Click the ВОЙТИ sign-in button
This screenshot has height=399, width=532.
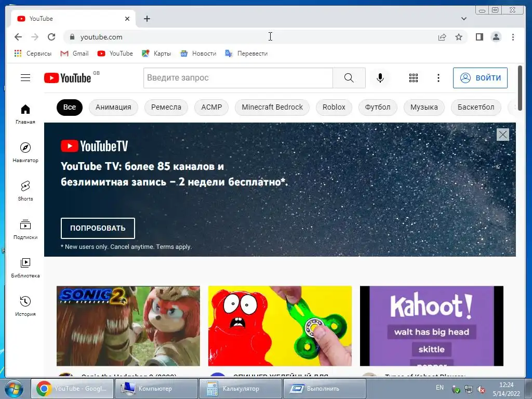(x=480, y=78)
